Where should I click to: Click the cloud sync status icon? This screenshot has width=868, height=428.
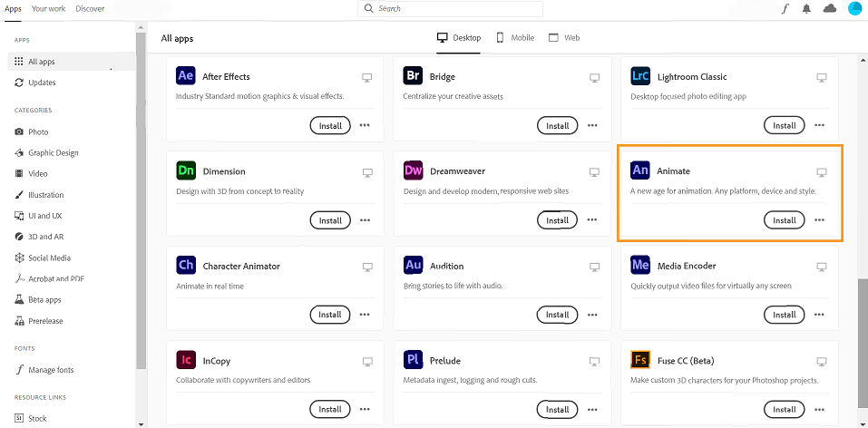[x=830, y=8]
